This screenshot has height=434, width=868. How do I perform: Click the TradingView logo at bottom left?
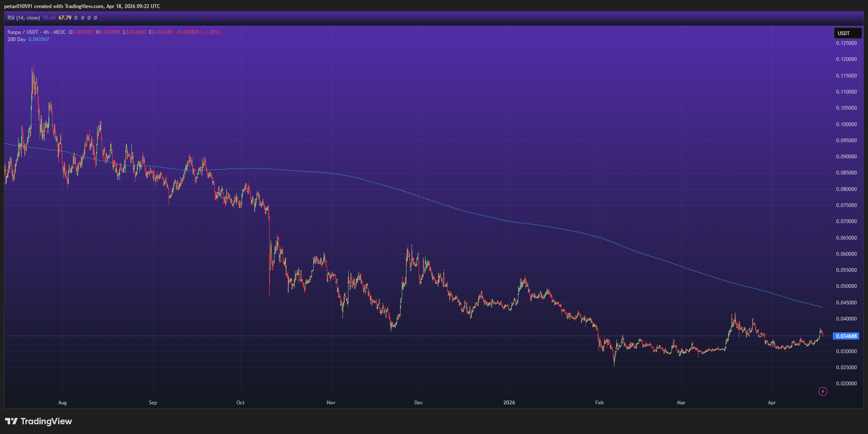click(39, 421)
